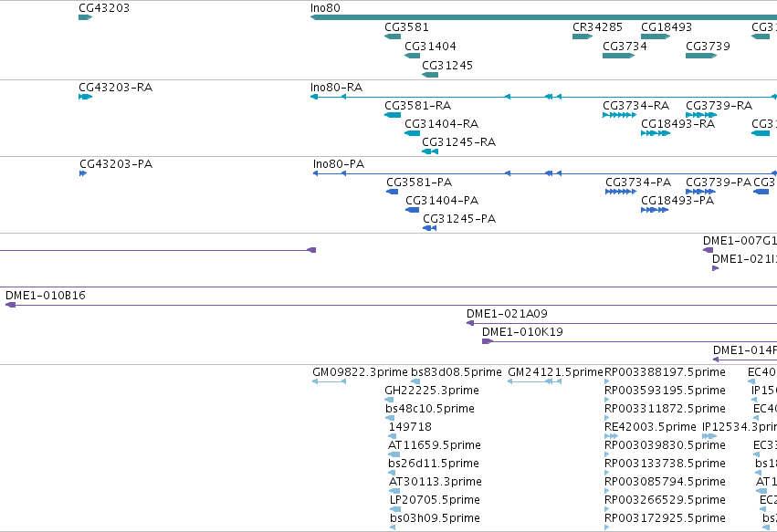Image resolution: width=777 pixels, height=532 pixels.
Task: Click the GM09822.3prime EST label
Action: (361, 372)
